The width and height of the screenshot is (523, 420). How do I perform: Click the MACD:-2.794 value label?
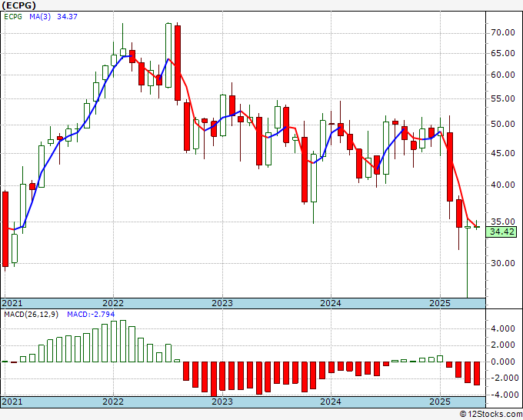[91, 315]
